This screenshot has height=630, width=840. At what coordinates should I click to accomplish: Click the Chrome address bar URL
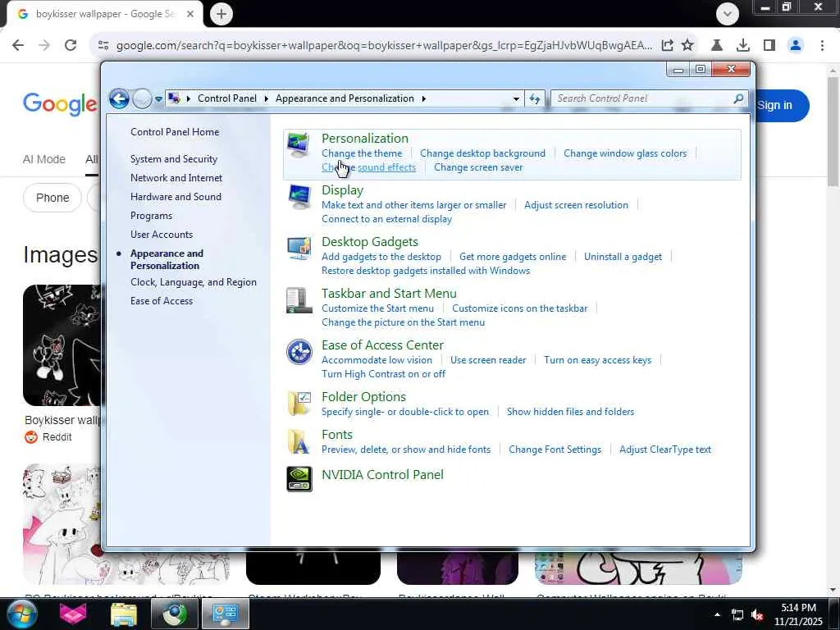coord(384,45)
